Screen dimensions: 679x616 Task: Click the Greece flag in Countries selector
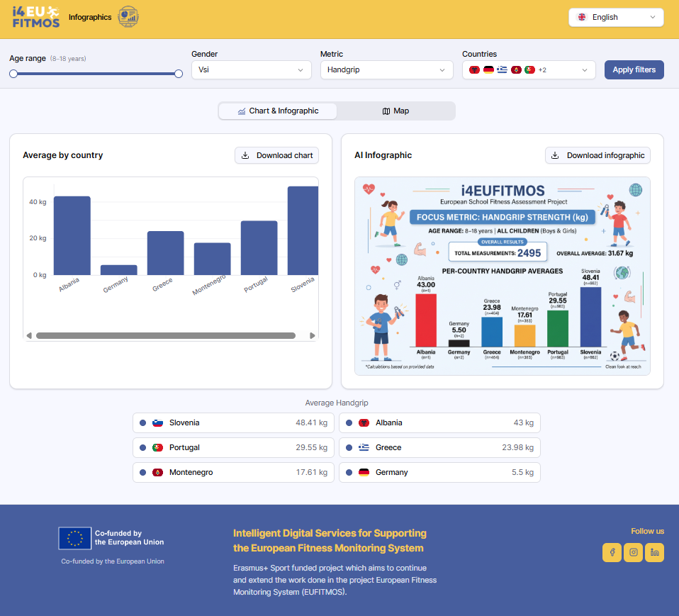503,69
